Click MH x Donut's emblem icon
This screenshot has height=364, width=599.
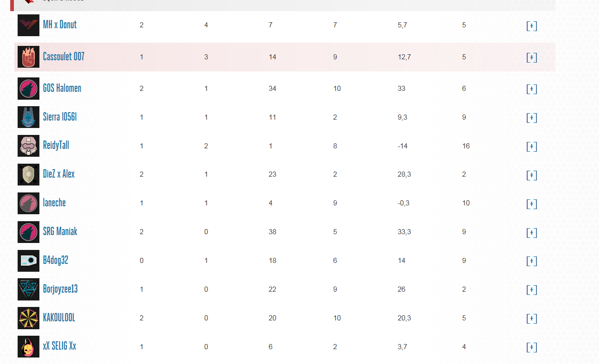[28, 25]
